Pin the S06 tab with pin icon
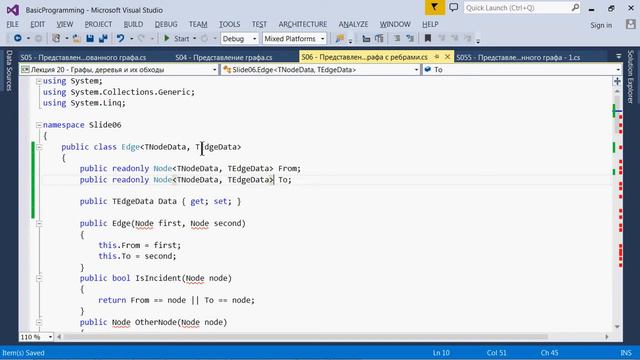Screen dimensions: 640x360 tap(437, 57)
